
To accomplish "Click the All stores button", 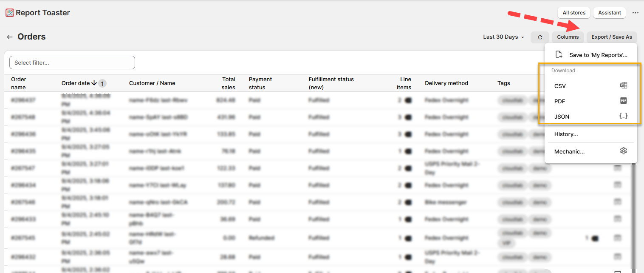I will 573,13.
